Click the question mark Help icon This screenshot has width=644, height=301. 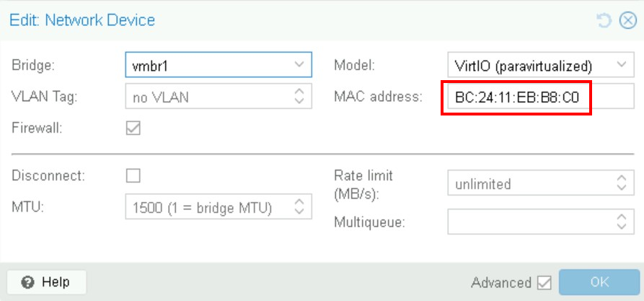(x=27, y=282)
